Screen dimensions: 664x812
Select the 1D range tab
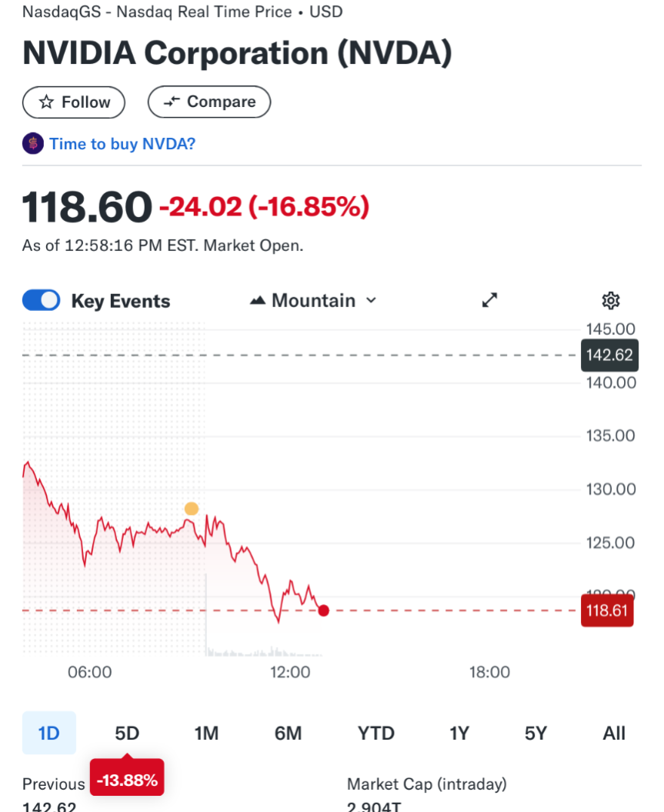(49, 733)
